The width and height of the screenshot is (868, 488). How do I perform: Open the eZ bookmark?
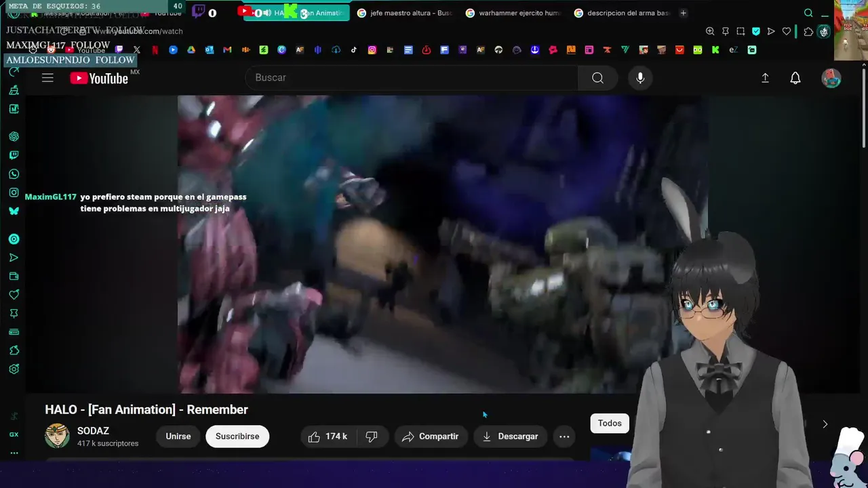(734, 50)
